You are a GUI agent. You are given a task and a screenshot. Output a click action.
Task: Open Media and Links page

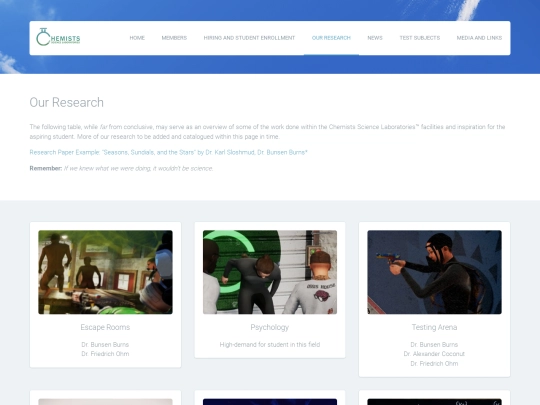click(479, 38)
